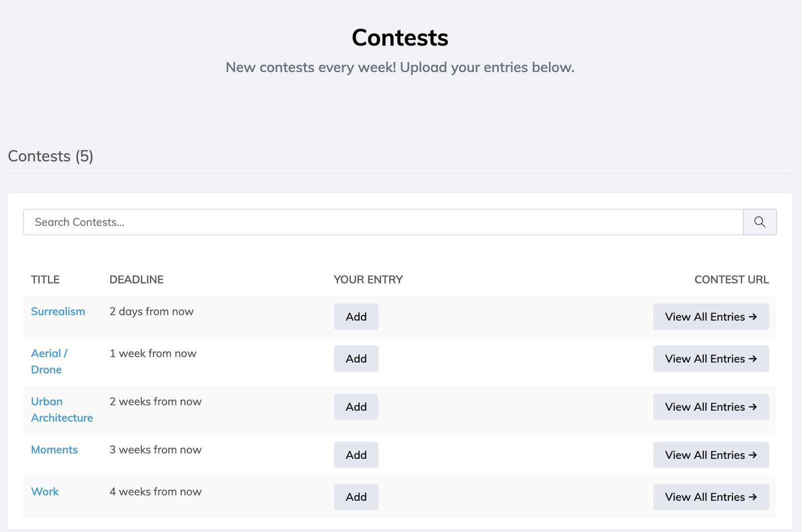Open the Aerial / Drone contest link
The height and width of the screenshot is (532, 802).
(x=49, y=362)
